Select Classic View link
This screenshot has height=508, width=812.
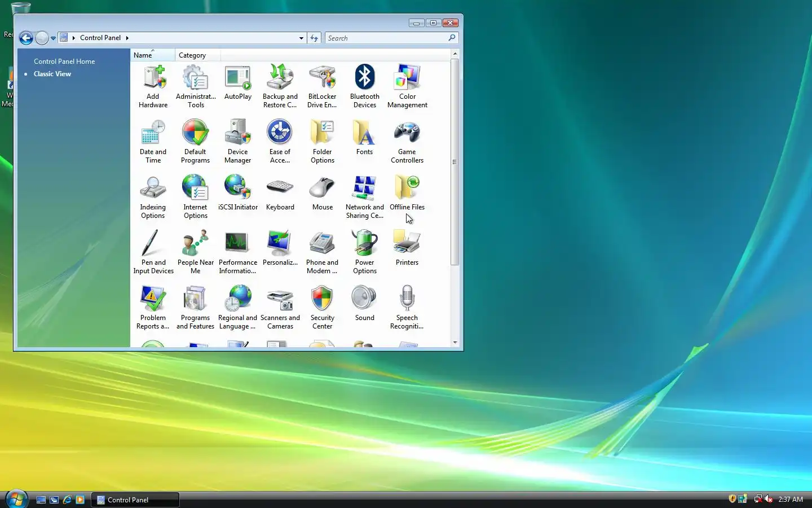click(x=52, y=74)
